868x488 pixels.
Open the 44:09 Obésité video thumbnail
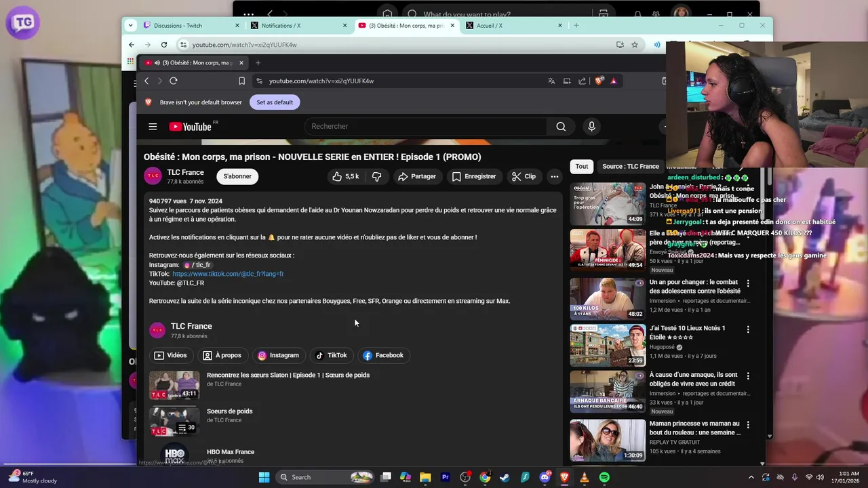click(x=608, y=204)
